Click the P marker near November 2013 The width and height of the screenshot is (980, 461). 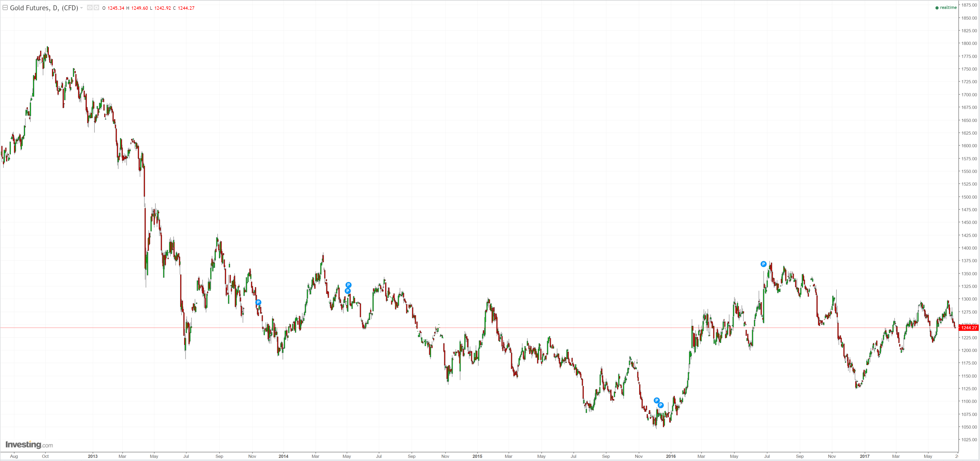[258, 302]
